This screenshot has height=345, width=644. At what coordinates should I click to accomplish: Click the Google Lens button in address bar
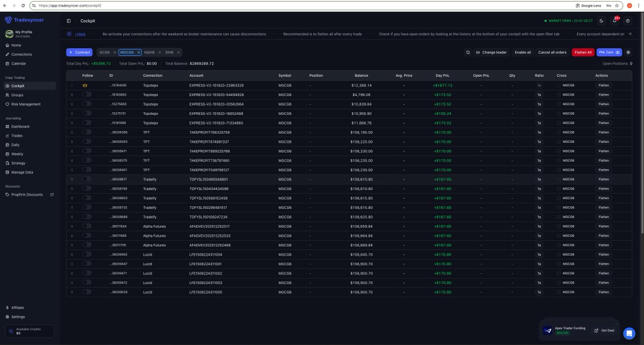coord(589,5)
